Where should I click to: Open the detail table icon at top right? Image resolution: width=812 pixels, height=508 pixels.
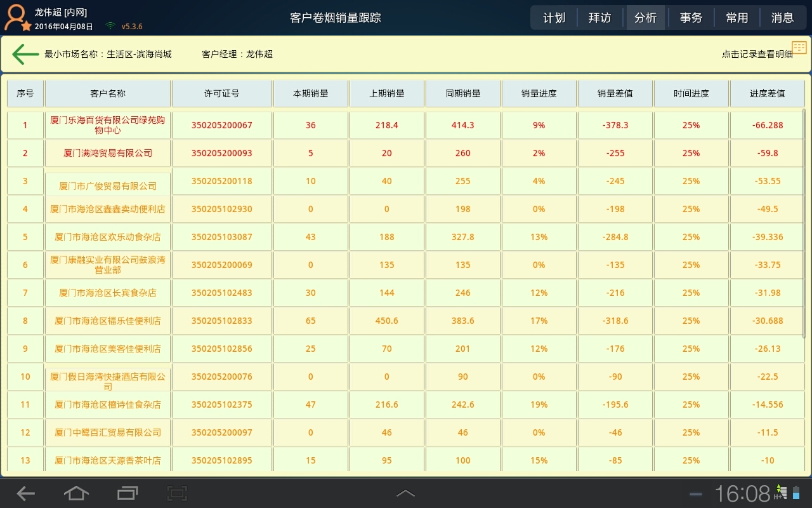tap(799, 47)
